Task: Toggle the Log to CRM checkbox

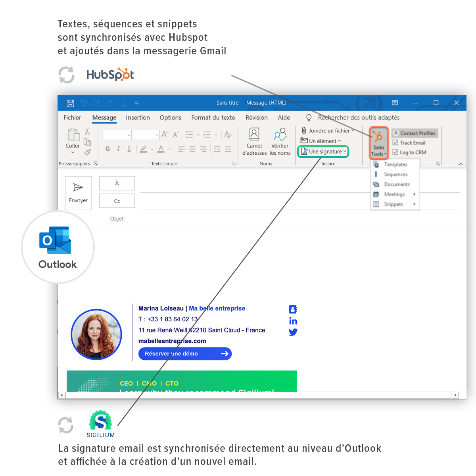Action: point(395,152)
